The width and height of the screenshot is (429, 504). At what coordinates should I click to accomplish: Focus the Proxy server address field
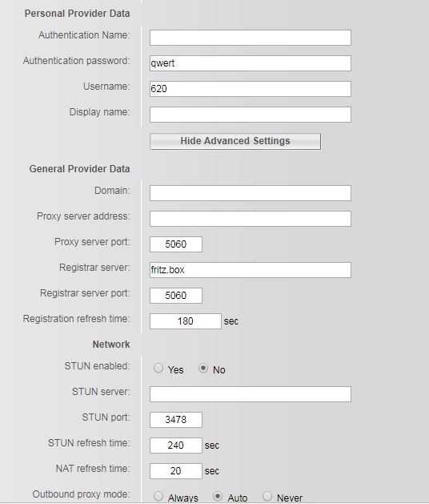[251, 219]
